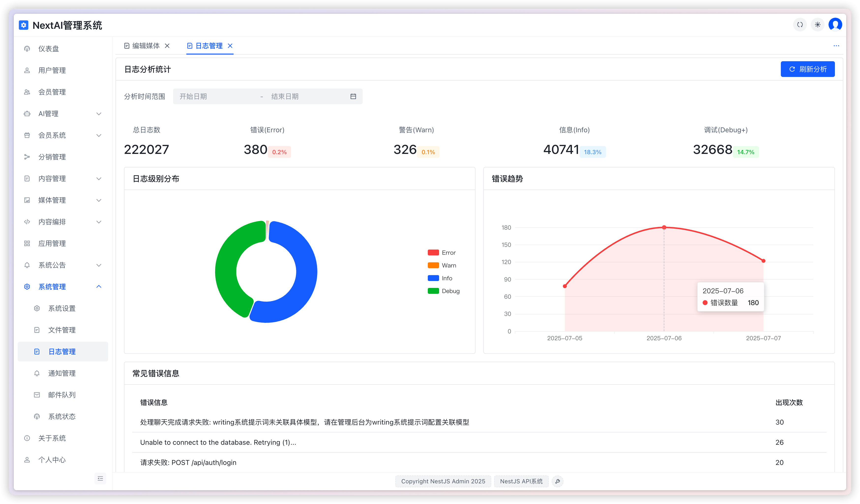
Task: Open 仪表盘 in the sidebar
Action: tap(63, 49)
